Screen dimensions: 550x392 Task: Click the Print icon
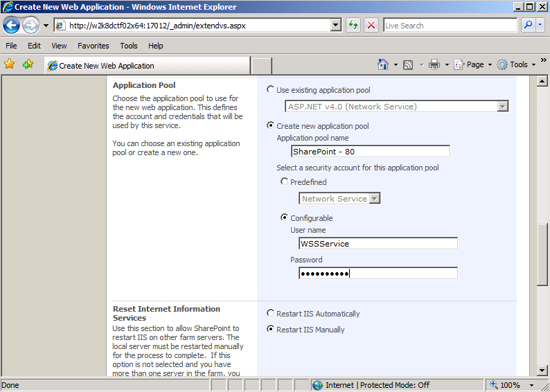pyautogui.click(x=434, y=64)
